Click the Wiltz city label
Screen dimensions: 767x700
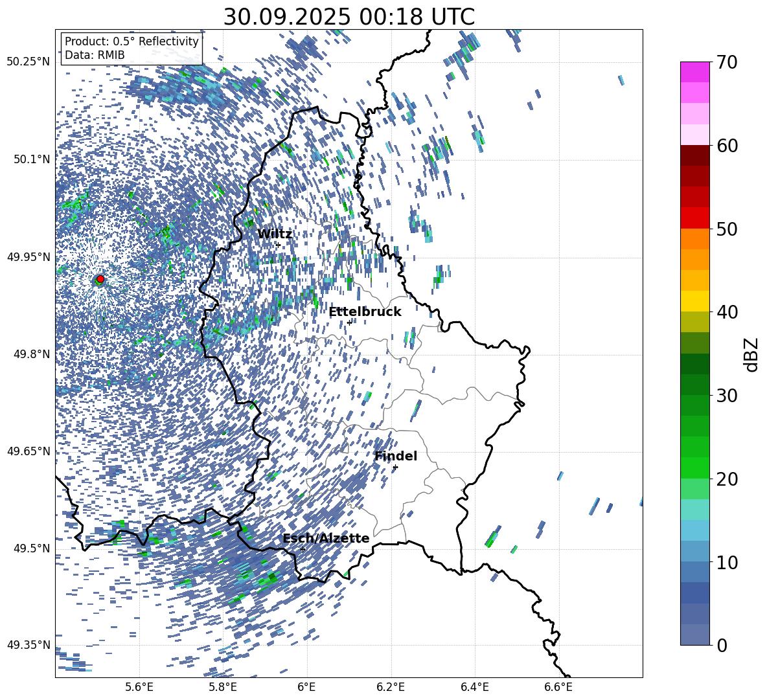pos(275,234)
